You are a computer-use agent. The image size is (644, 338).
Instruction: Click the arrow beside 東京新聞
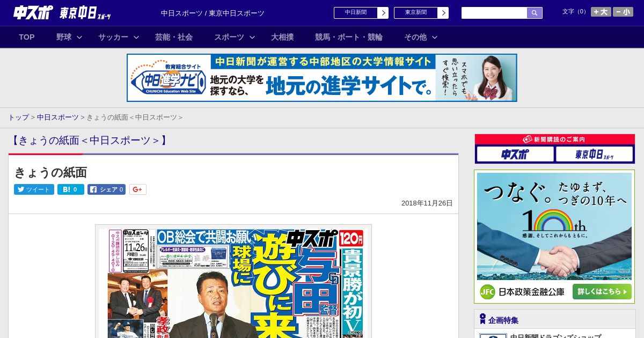click(443, 13)
